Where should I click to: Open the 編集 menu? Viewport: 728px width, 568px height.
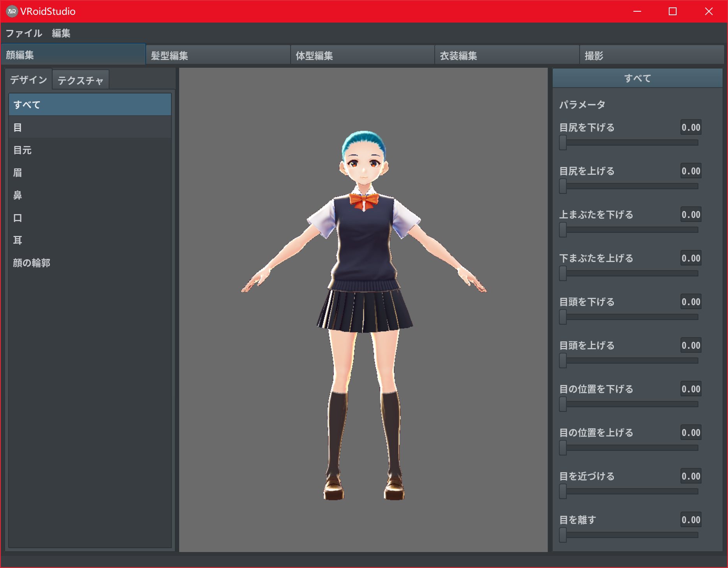(61, 33)
